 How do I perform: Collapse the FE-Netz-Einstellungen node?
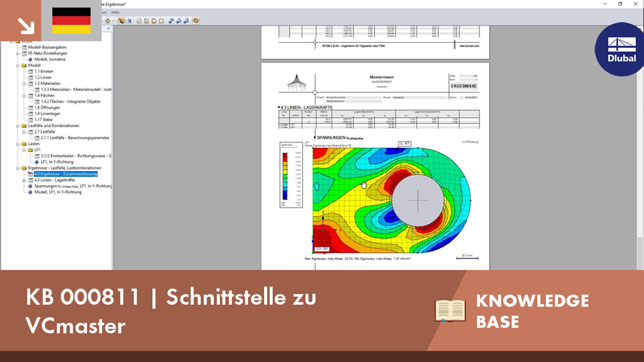pos(18,53)
